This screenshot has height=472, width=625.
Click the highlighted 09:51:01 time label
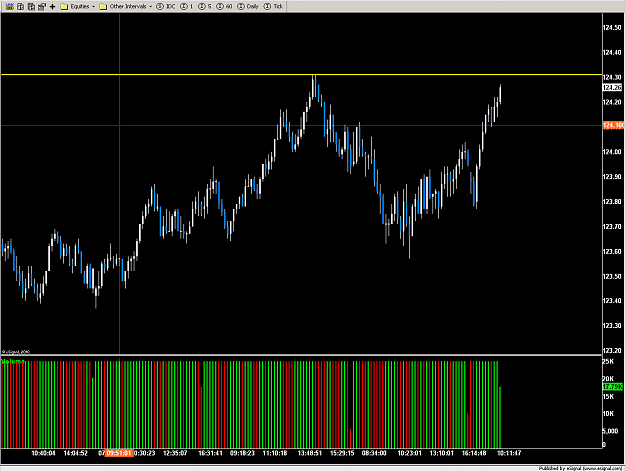[x=119, y=453]
